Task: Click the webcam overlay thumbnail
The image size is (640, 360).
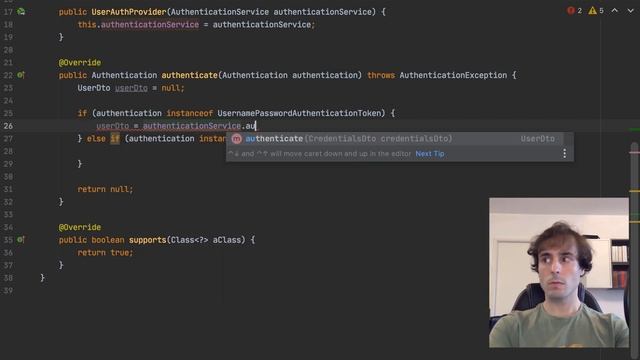Action: 559,273
